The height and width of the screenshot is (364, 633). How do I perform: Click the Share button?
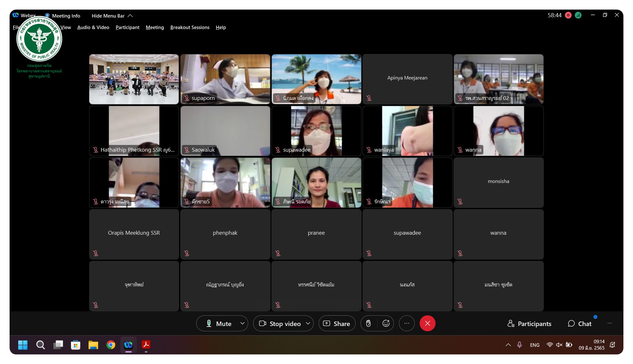(x=337, y=323)
